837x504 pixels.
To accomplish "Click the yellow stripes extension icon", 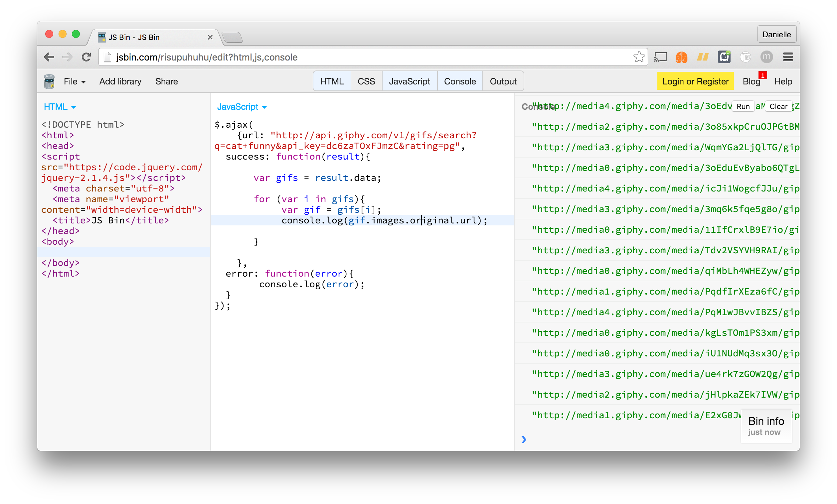I will coord(703,57).
